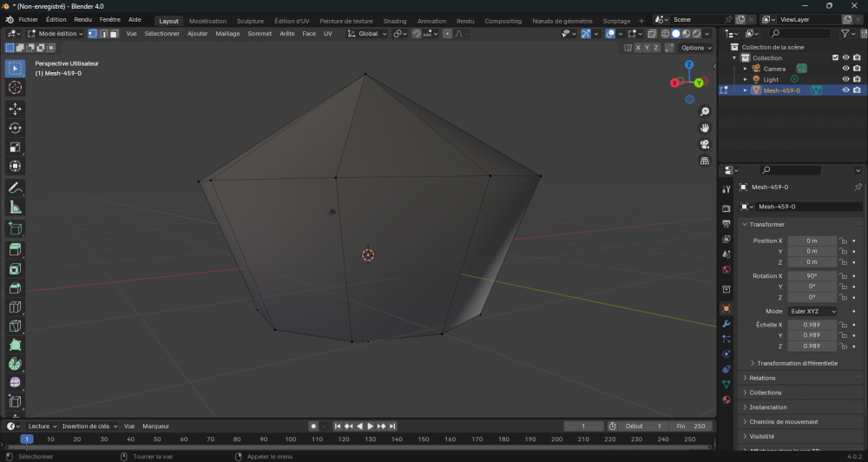868x462 pixels.
Task: Activate the 3D Cursor tool
Action: pyautogui.click(x=15, y=88)
